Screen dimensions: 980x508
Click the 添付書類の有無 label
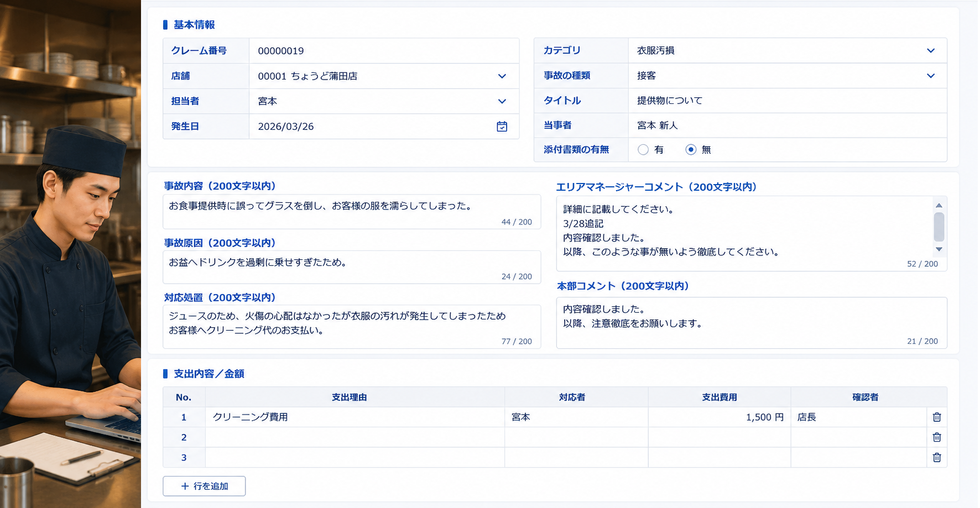(576, 150)
